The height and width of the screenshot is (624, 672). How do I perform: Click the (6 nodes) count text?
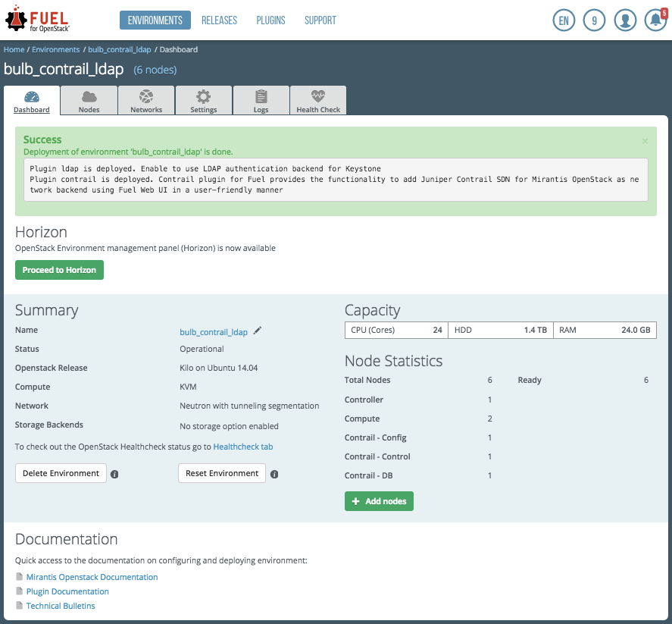tap(155, 70)
